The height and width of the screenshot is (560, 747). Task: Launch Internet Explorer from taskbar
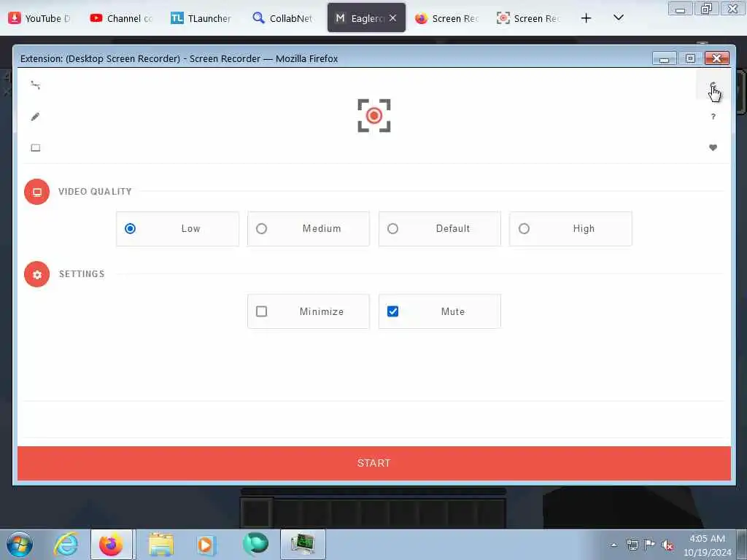(66, 544)
